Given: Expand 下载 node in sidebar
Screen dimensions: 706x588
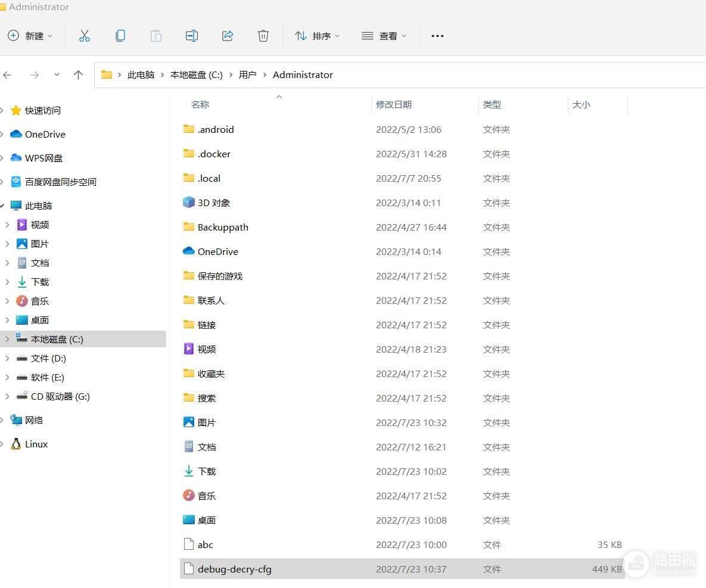Looking at the screenshot, I should click(7, 282).
